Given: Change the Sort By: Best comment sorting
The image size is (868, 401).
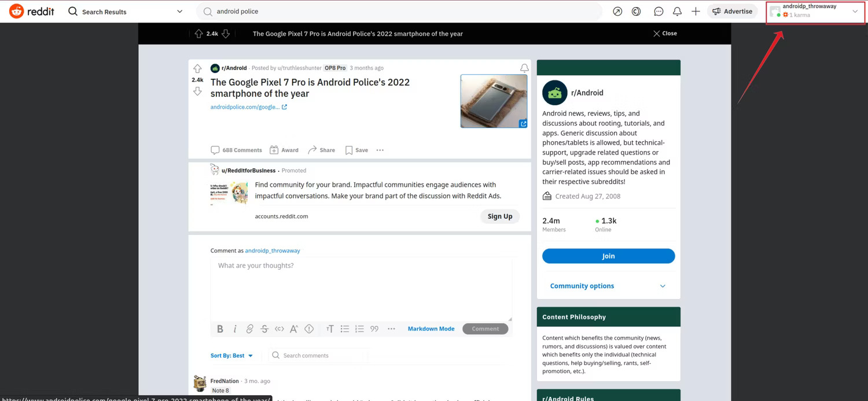Looking at the screenshot, I should tap(232, 355).
